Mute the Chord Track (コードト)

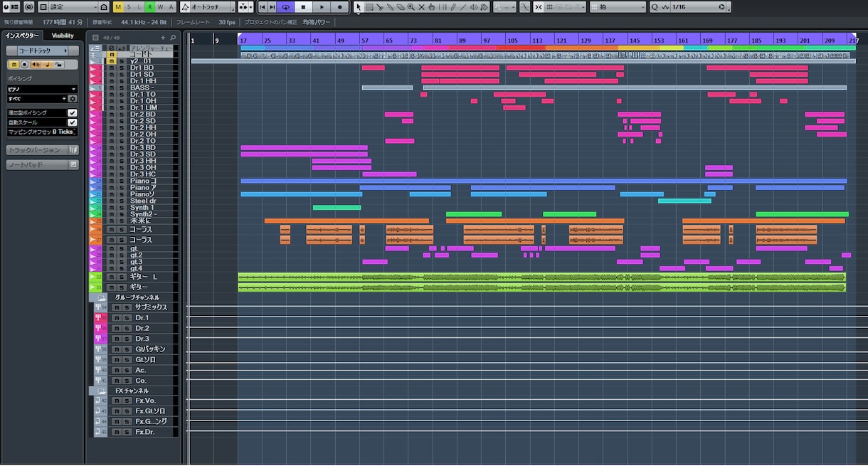click(112, 54)
